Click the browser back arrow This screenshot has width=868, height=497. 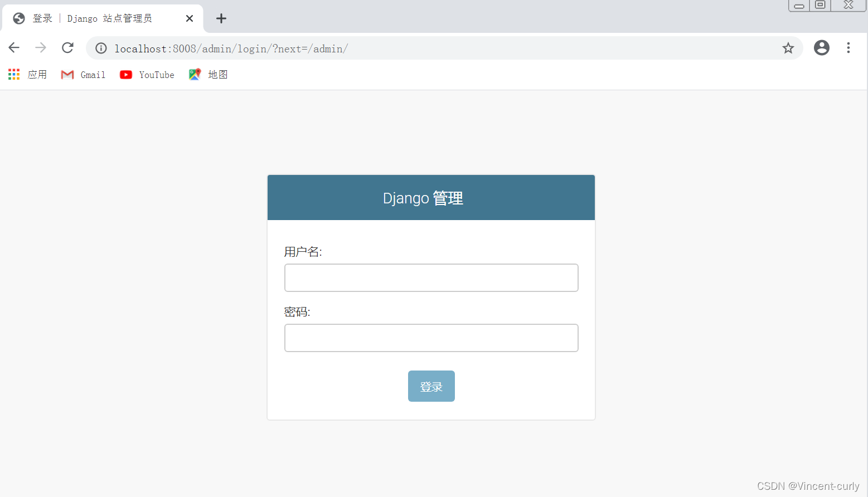coord(14,48)
